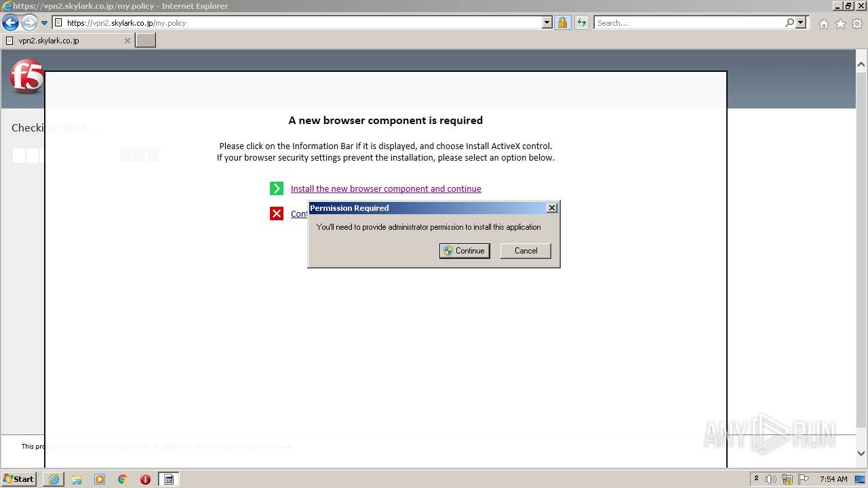Open a new tab button
The image size is (868, 488).
click(146, 41)
